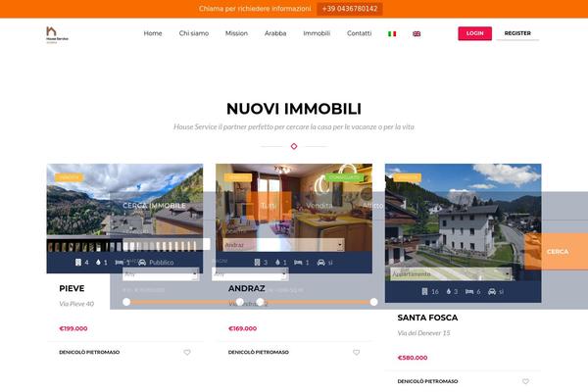Screen dimensions: 588x392
Task: Favorite the Santa Fosca listing heart icon
Action: point(525,381)
